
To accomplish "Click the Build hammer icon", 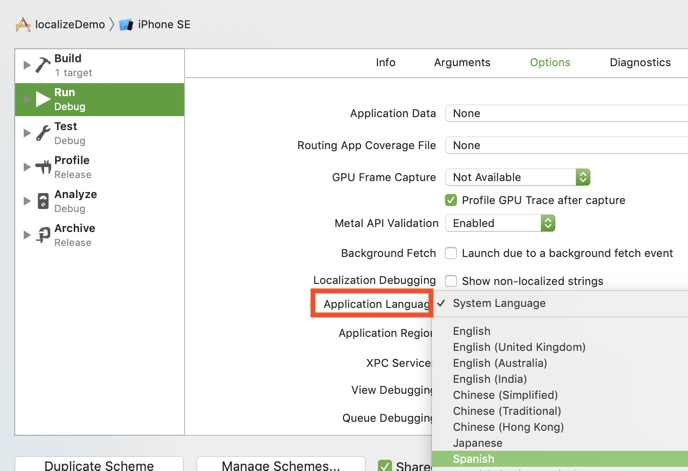I will pos(43,65).
